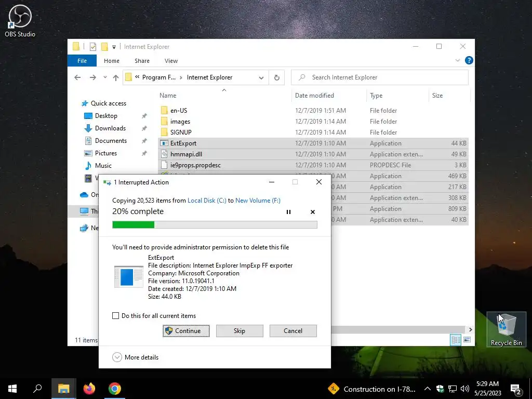Open volume control in tray
This screenshot has height=399, width=532.
tap(465, 389)
